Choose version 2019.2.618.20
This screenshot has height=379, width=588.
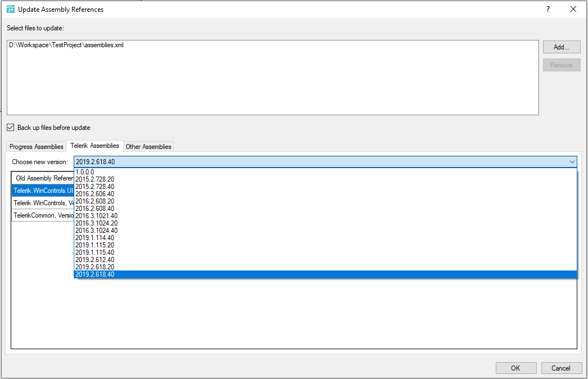pyautogui.click(x=325, y=267)
